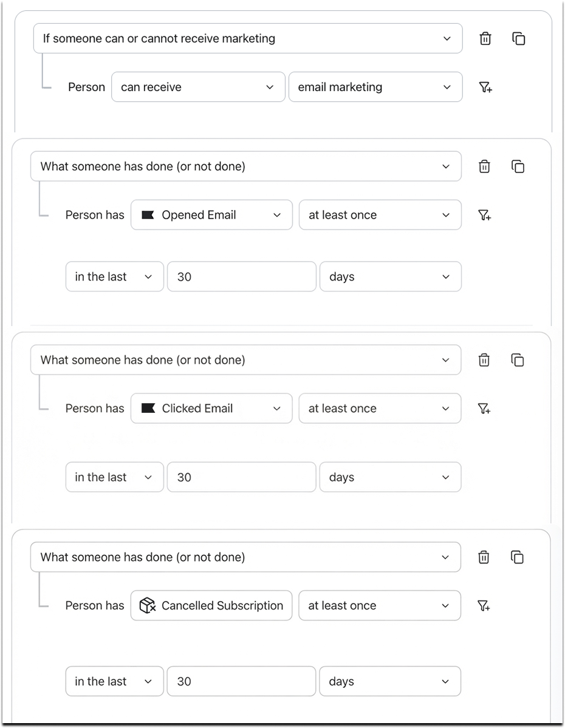Viewport: 565px width, 728px height.
Task: Open 'in the last' dropdown for Clicked Email
Action: 115,477
